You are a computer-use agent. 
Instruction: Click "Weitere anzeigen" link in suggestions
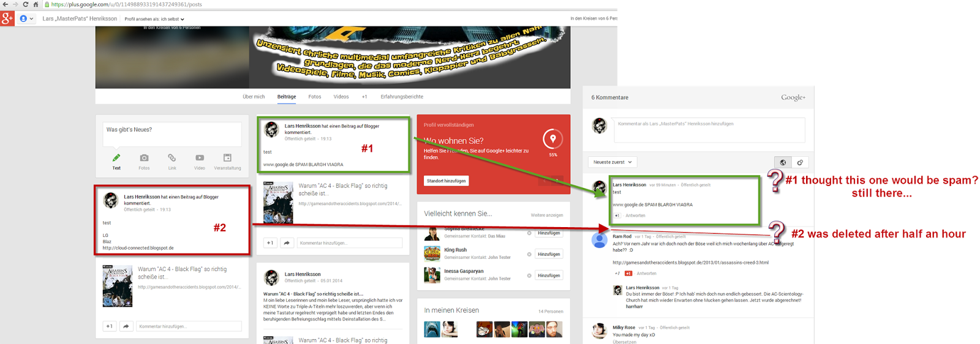pos(547,215)
